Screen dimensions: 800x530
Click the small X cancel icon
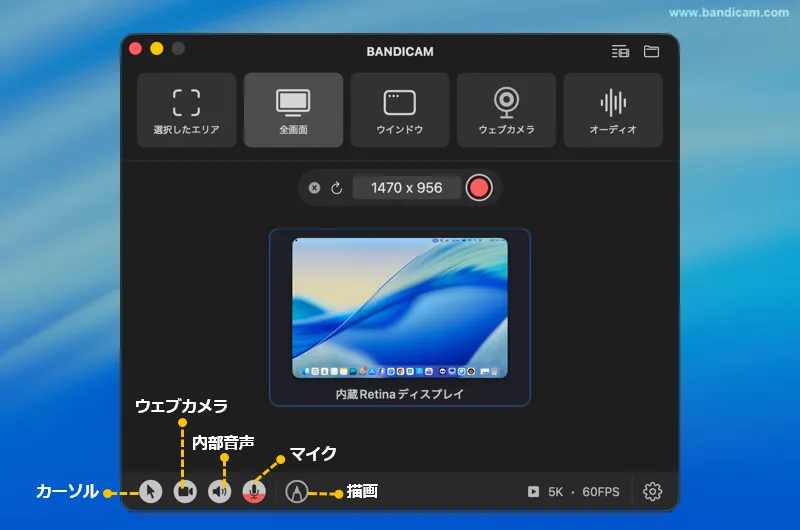314,188
